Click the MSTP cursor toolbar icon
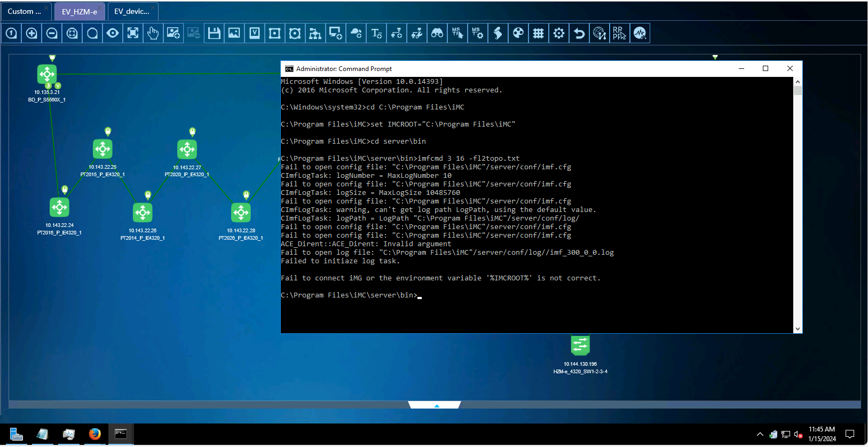Image resolution: width=868 pixels, height=447 pixels. coord(457,33)
